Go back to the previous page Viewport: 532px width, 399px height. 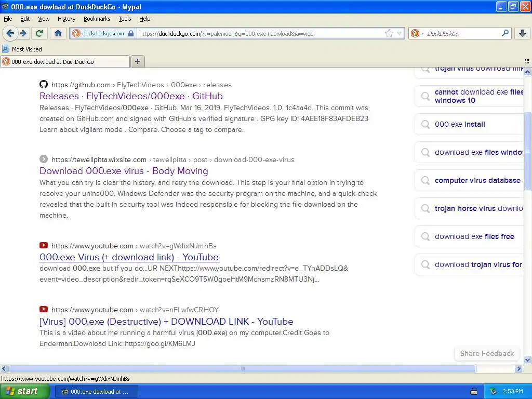pos(10,33)
